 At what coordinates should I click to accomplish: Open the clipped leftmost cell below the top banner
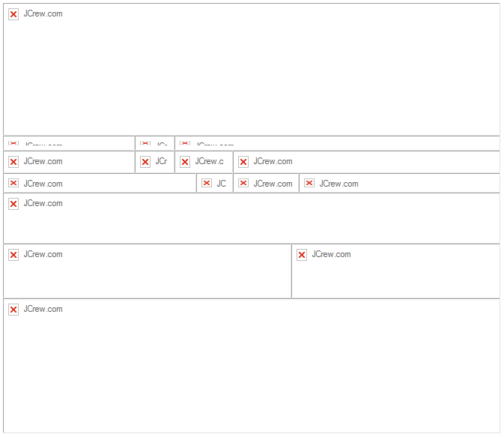coord(69,144)
